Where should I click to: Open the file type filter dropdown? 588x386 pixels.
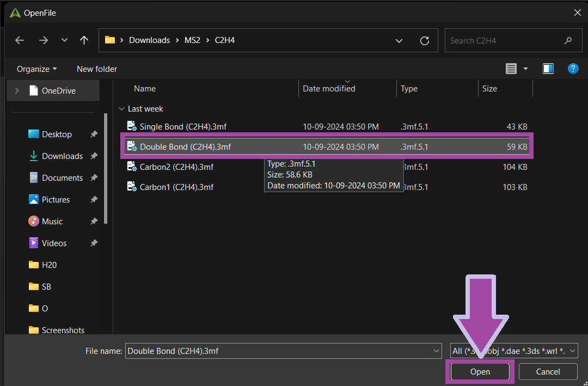(514, 351)
